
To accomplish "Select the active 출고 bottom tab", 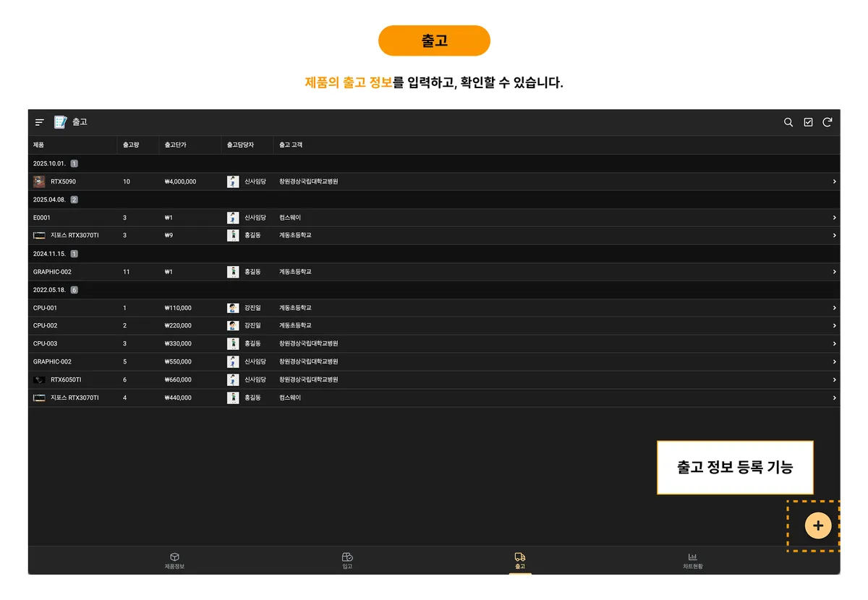I will (520, 561).
